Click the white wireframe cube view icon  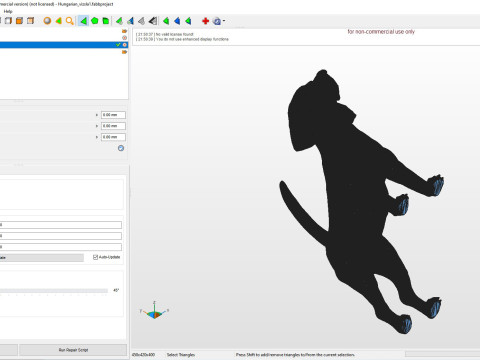(8, 21)
